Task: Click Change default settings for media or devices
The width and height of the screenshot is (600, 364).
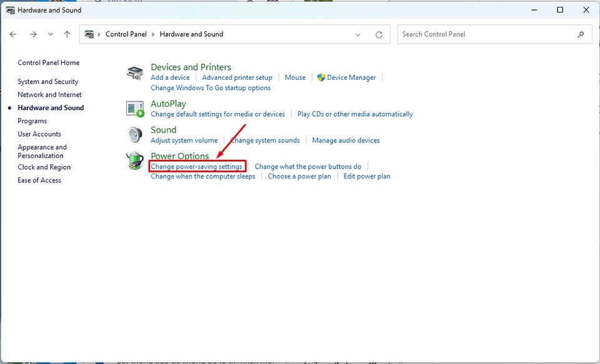Action: tap(217, 114)
